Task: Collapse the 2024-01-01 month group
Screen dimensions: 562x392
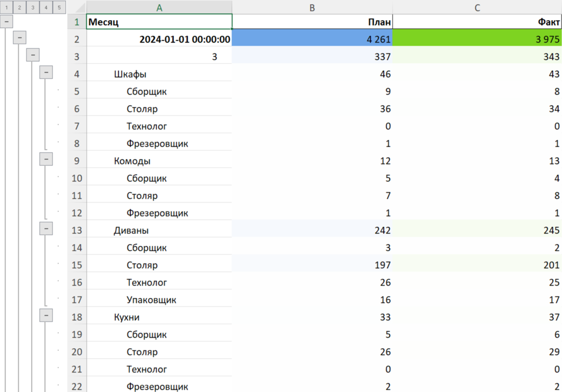Action: pyautogui.click(x=20, y=37)
